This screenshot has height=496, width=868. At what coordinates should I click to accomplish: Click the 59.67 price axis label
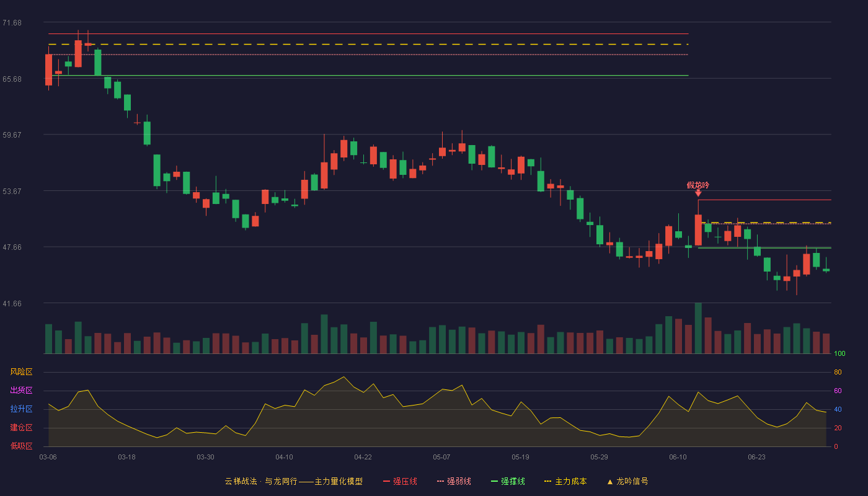tap(12, 135)
